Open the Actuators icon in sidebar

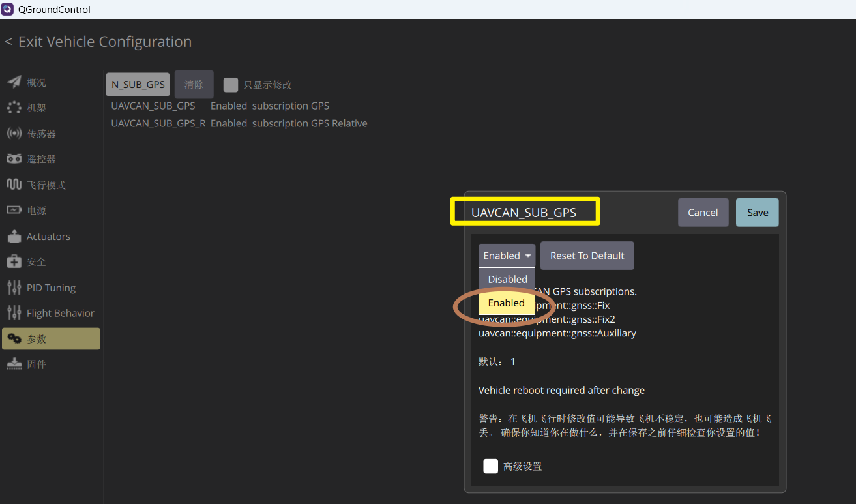14,236
